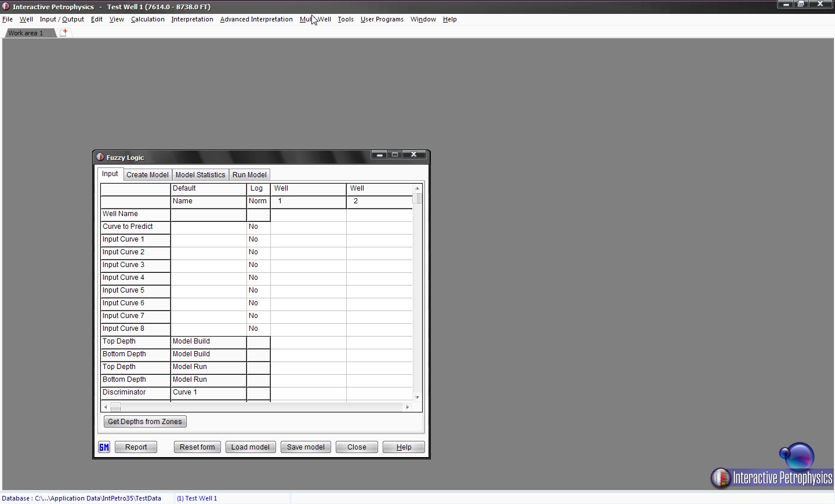Click Bottom Depth Model Run cell for Well 1

pos(308,380)
